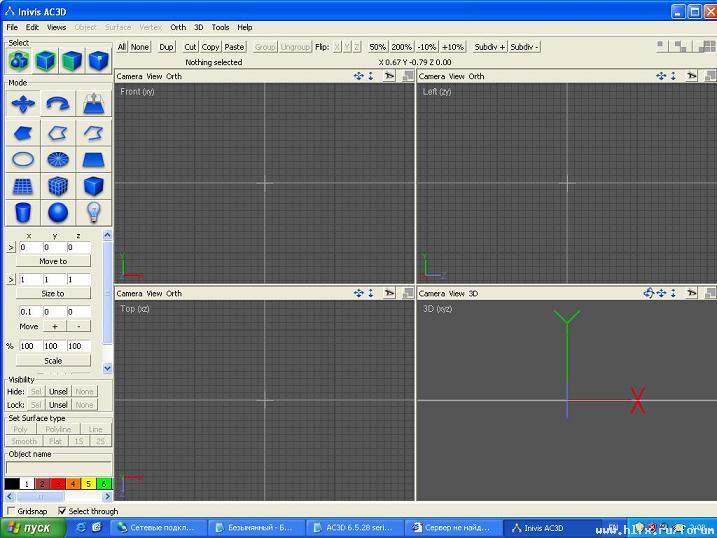Pick the Ellipse drawing tool
This screenshot has height=538, width=717.
[x=22, y=159]
